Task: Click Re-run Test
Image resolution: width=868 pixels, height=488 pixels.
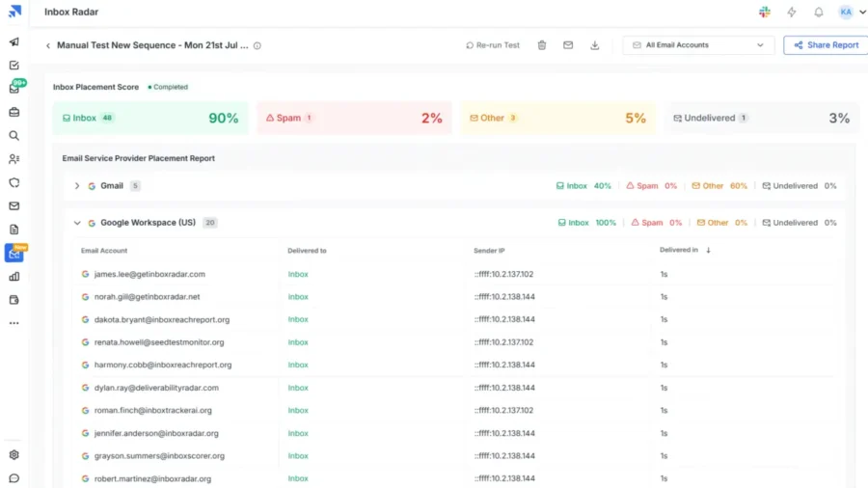Action: pos(493,45)
